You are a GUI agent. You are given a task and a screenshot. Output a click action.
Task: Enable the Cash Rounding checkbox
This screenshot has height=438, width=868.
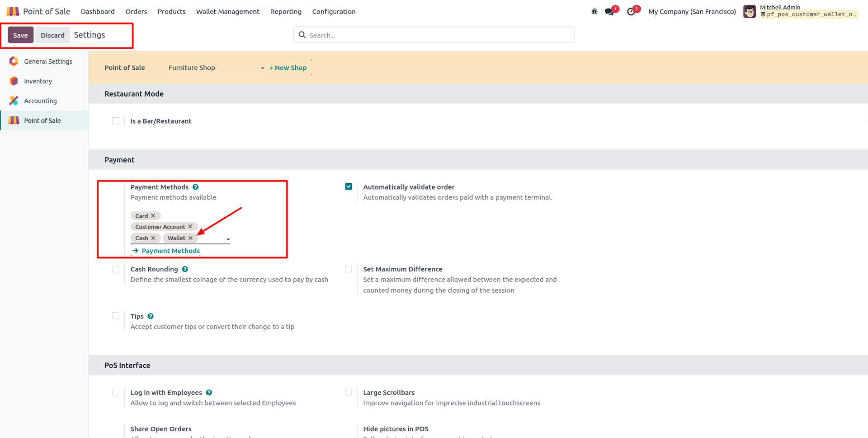(116, 269)
